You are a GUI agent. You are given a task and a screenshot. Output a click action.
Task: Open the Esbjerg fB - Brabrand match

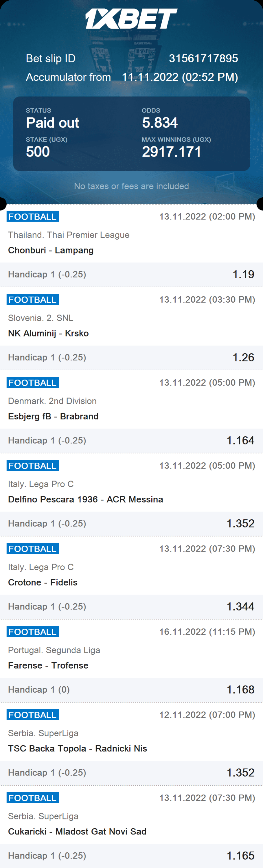pyautogui.click(x=53, y=416)
